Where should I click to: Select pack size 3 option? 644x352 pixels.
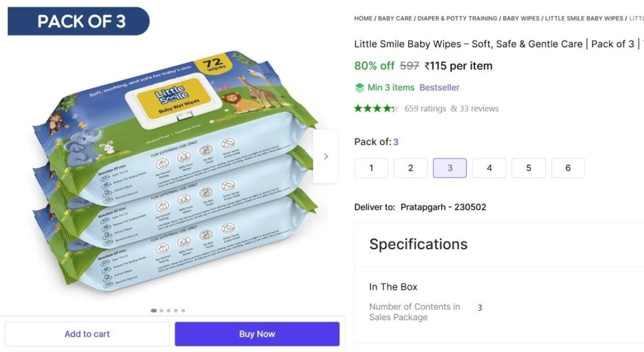tap(450, 168)
